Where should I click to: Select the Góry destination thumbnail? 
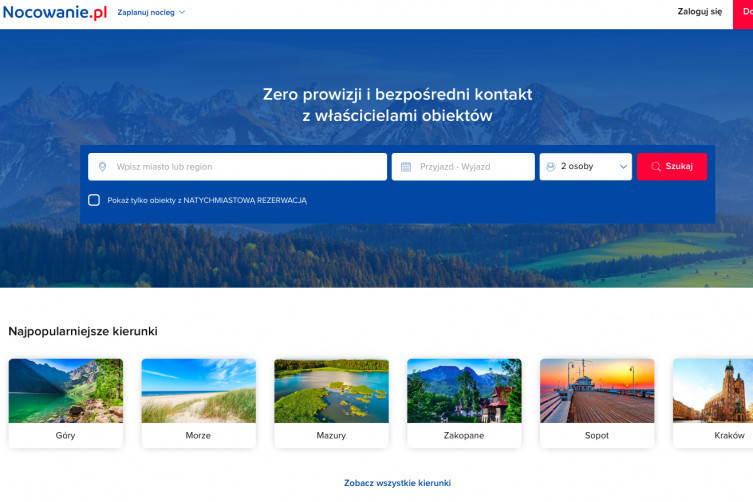(66, 391)
